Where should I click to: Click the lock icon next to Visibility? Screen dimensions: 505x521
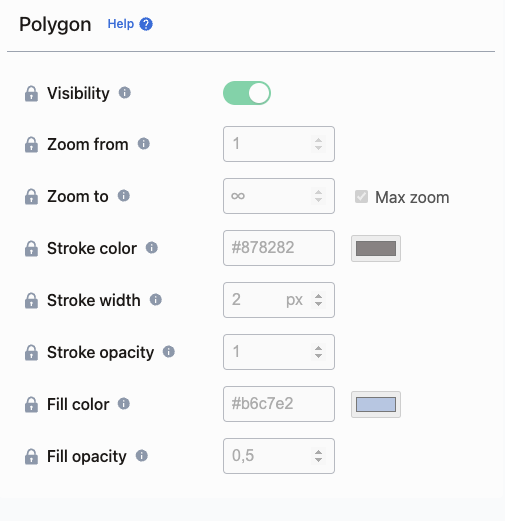coord(31,93)
